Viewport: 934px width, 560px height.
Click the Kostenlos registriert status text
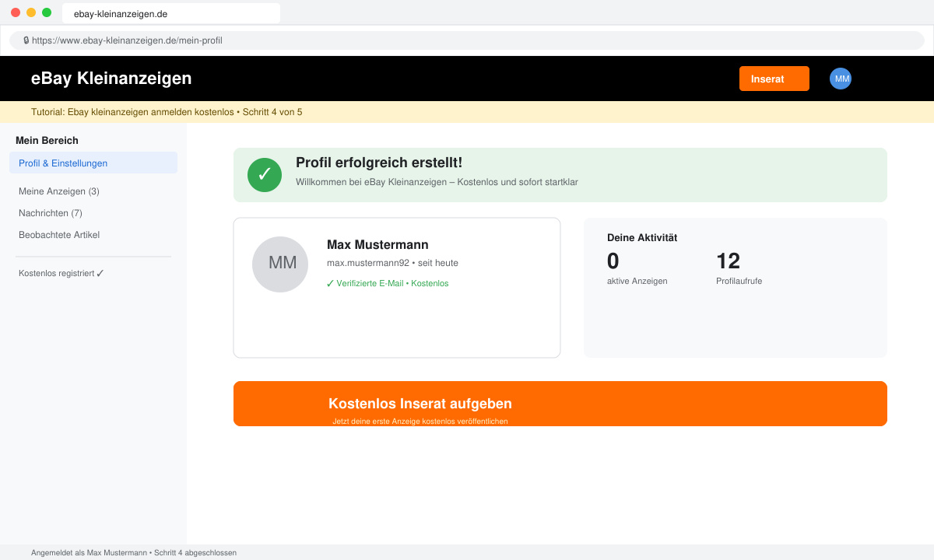(61, 273)
